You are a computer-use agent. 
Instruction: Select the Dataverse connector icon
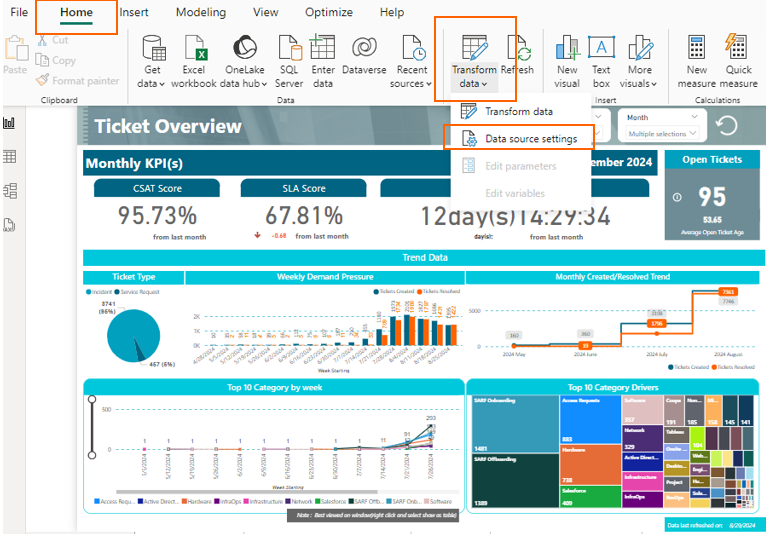pos(364,49)
